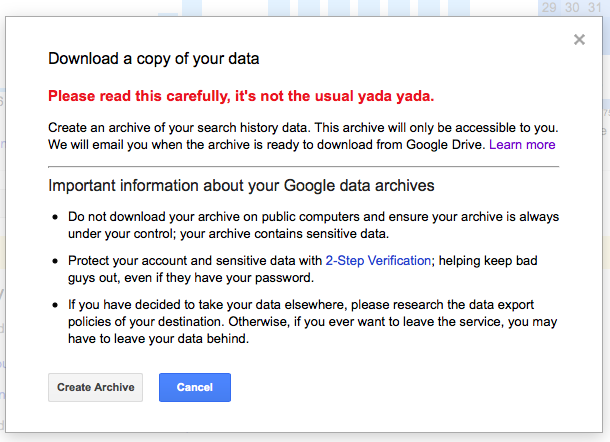Click the bullet text about public computers
Screen dimensions: 610x442
click(314, 225)
